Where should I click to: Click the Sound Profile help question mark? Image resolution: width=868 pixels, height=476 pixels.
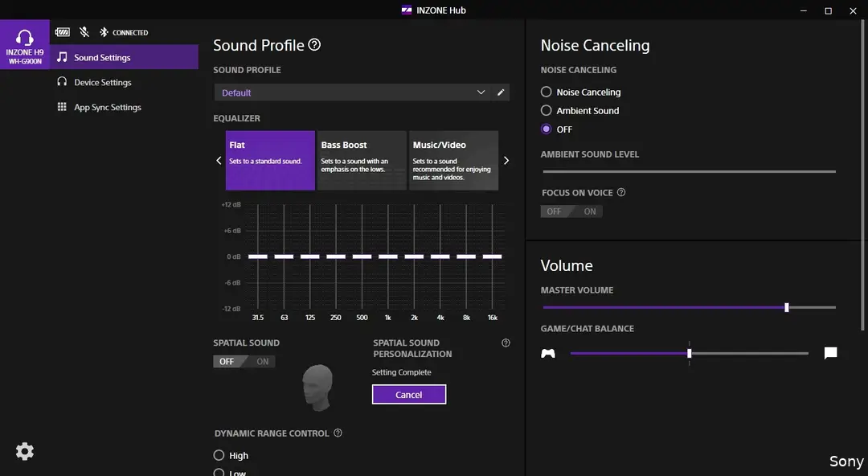(x=314, y=45)
